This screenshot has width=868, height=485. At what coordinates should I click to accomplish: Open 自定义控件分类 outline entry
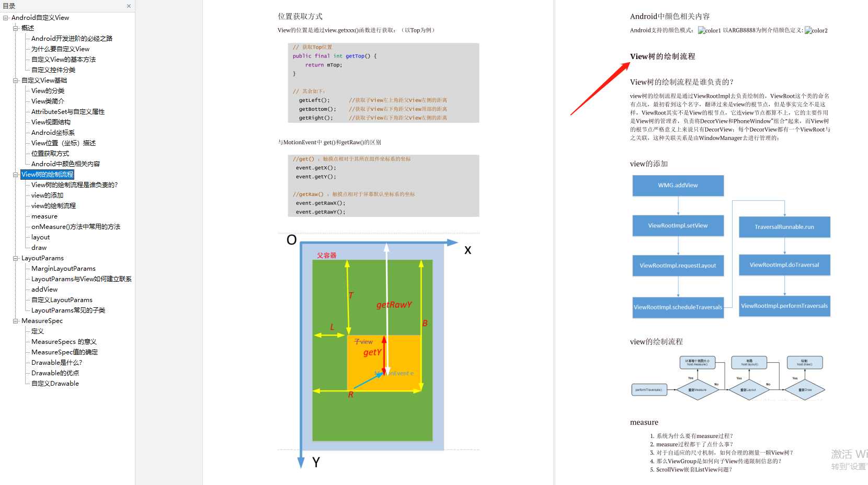point(53,70)
